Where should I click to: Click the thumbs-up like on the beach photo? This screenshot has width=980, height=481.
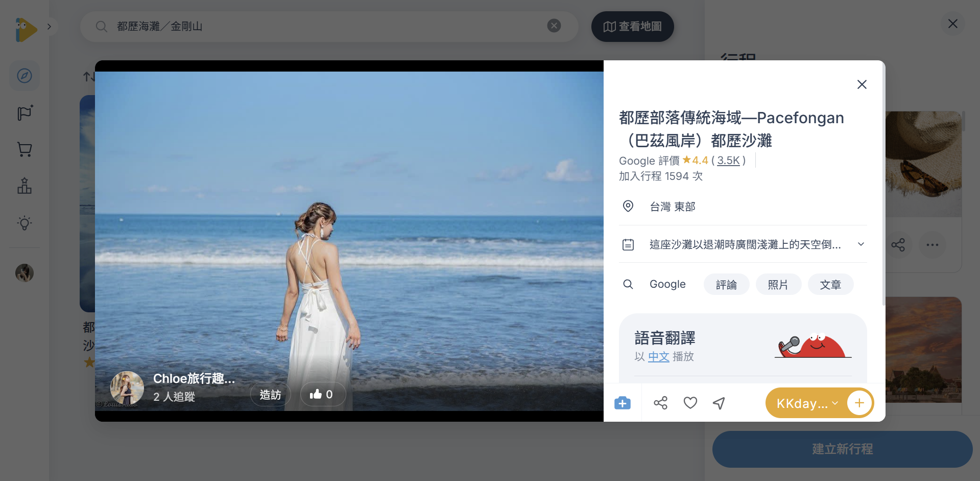(x=322, y=394)
